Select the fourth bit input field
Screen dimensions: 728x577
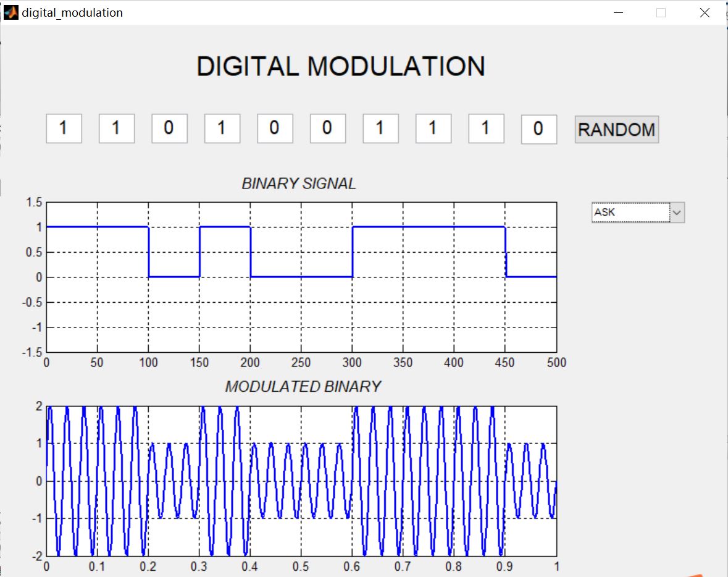[x=222, y=128]
